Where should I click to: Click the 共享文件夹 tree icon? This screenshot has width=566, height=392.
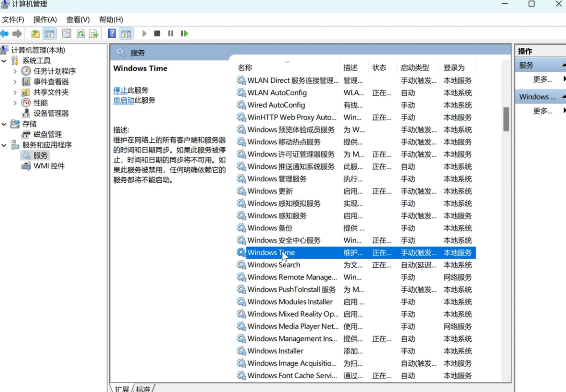point(26,92)
